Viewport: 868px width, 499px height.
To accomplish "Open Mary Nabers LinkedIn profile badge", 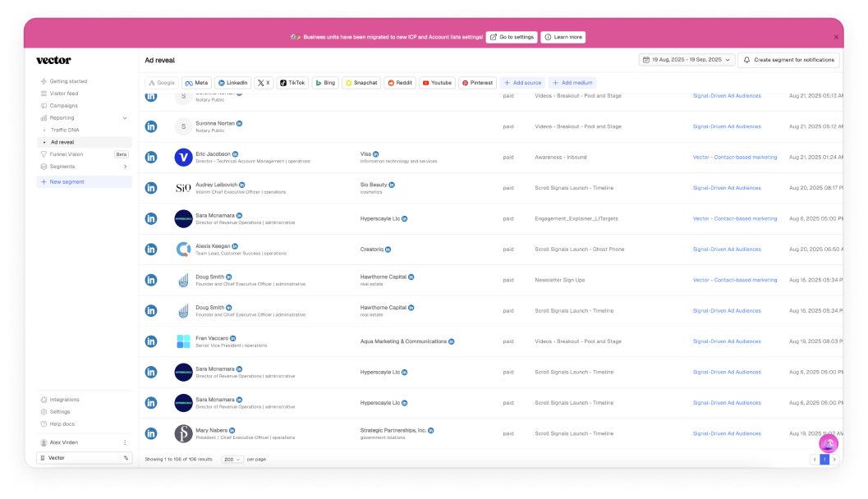I will pos(232,430).
